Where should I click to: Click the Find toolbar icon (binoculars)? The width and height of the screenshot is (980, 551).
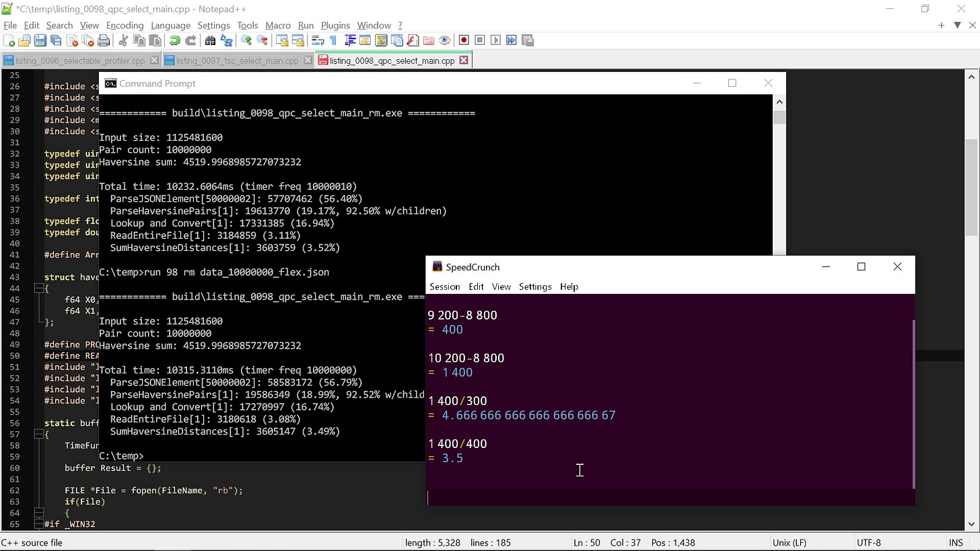210,40
